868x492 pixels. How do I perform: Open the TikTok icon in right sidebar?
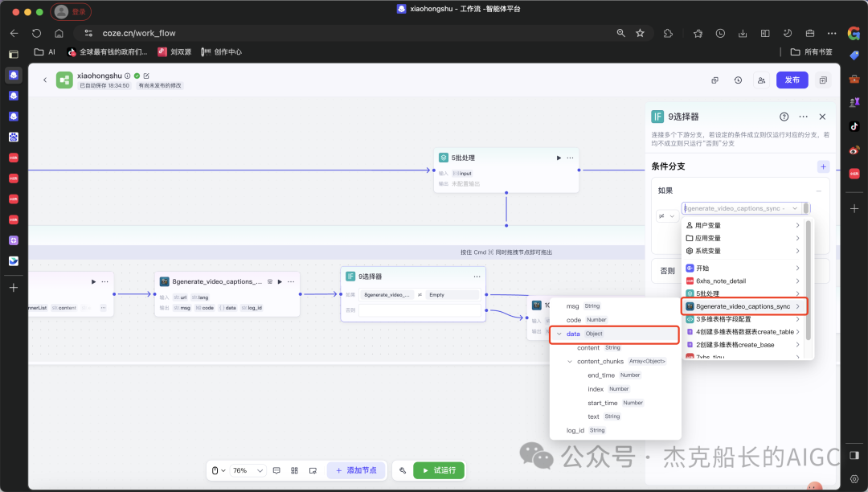pyautogui.click(x=854, y=126)
